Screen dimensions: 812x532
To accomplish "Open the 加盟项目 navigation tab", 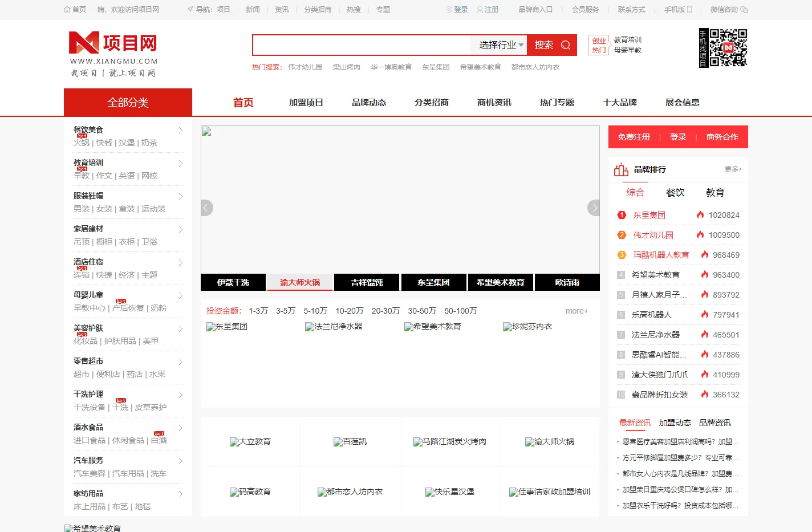I will pos(306,103).
